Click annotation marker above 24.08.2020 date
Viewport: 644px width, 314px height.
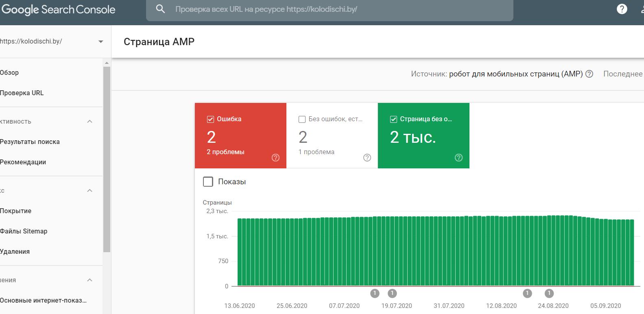(549, 293)
